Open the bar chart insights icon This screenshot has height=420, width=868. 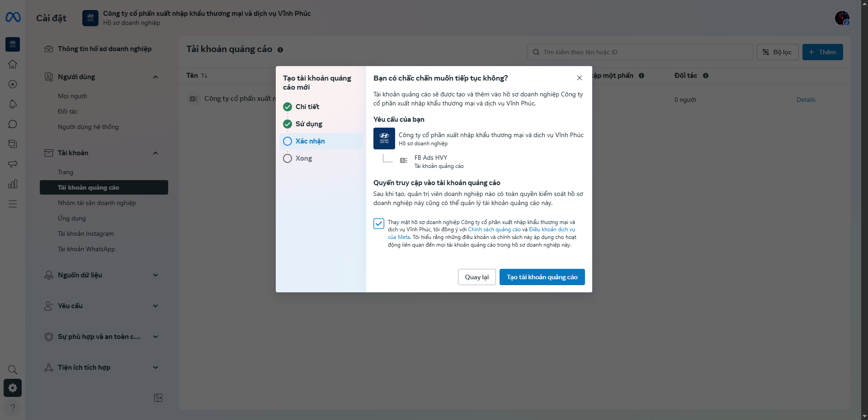click(13, 184)
